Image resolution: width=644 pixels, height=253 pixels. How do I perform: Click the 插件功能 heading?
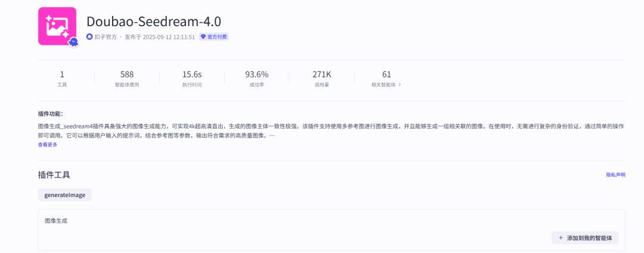click(x=51, y=114)
